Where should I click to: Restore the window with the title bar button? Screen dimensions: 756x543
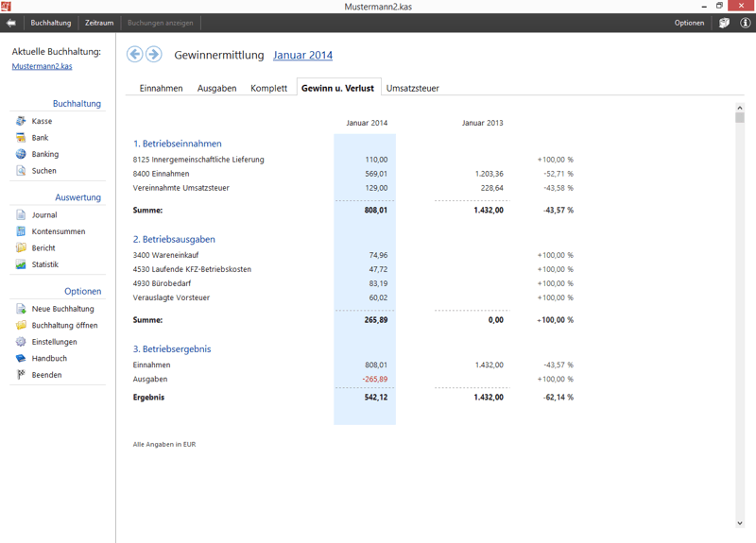[719, 6]
